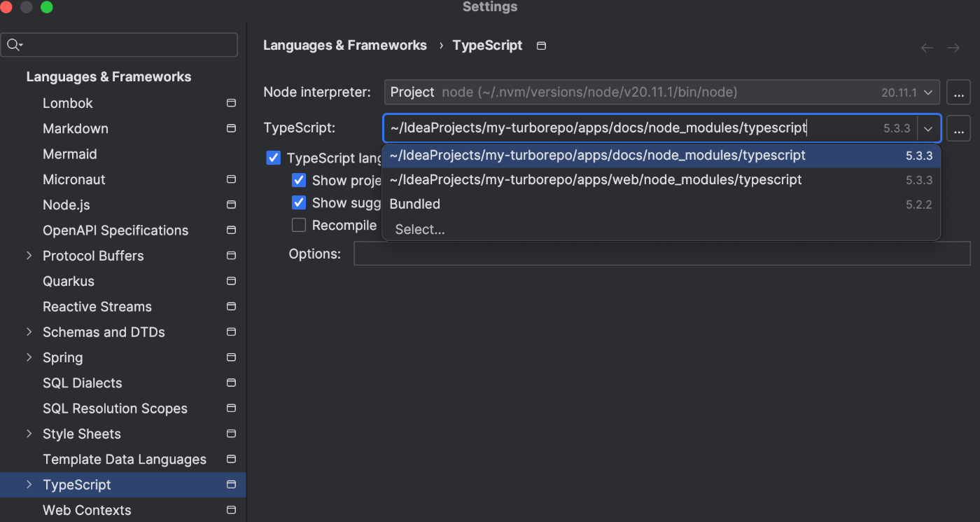Choose apps/web typescript from the list
The image size is (980, 522).
coord(661,180)
